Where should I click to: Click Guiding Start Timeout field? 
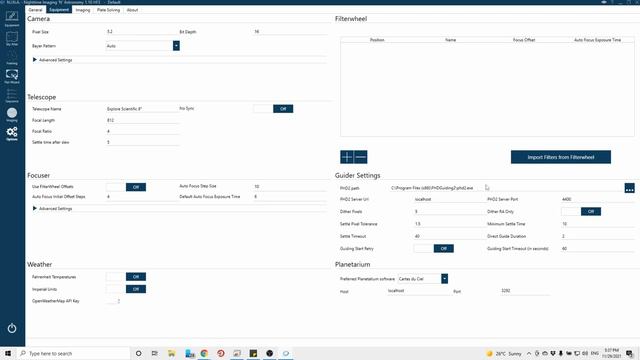point(597,248)
